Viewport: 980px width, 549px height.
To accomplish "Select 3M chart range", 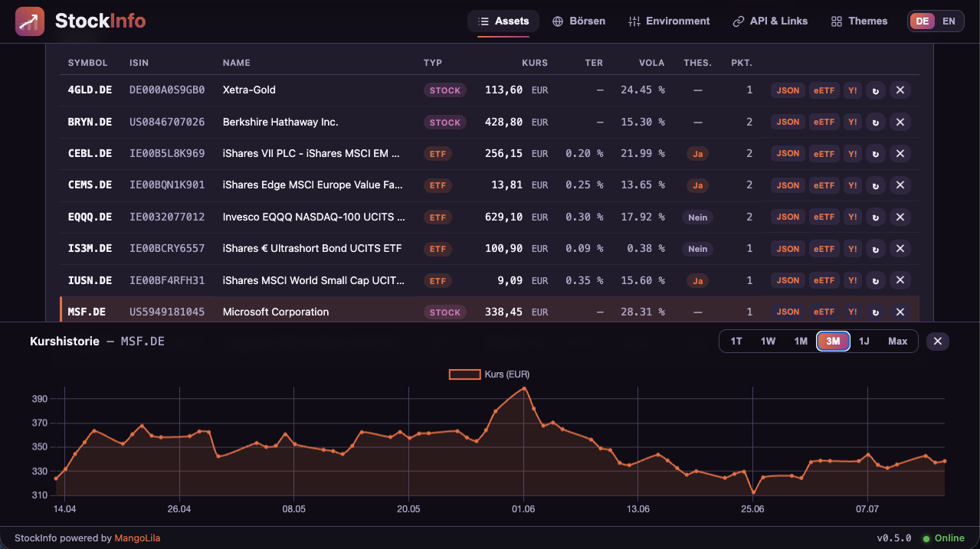I will [833, 341].
